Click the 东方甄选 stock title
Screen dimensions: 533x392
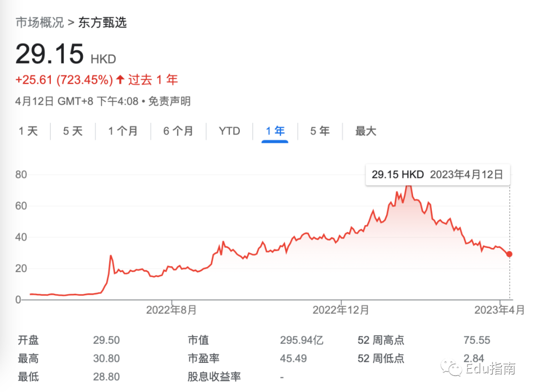coord(102,22)
